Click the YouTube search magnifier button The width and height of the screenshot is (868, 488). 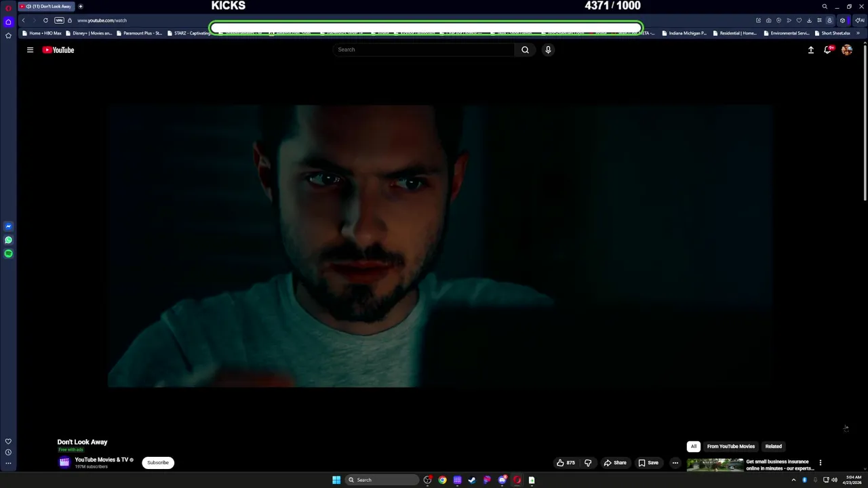(525, 49)
